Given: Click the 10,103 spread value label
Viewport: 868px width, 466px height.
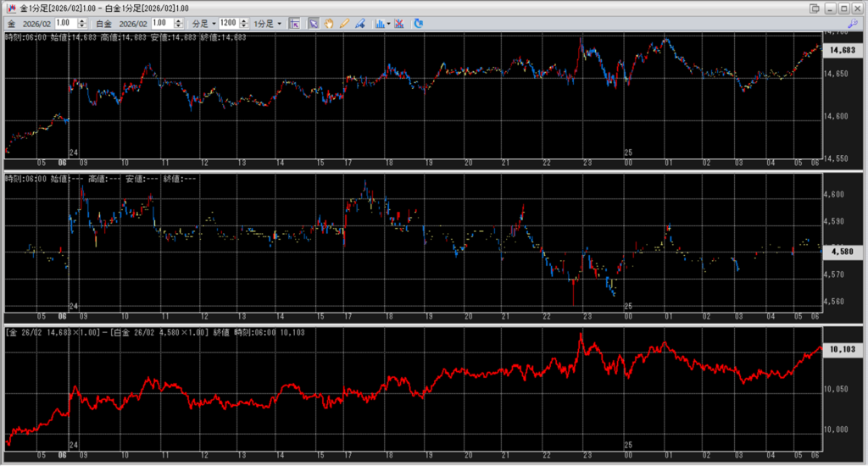Looking at the screenshot, I should (x=842, y=348).
